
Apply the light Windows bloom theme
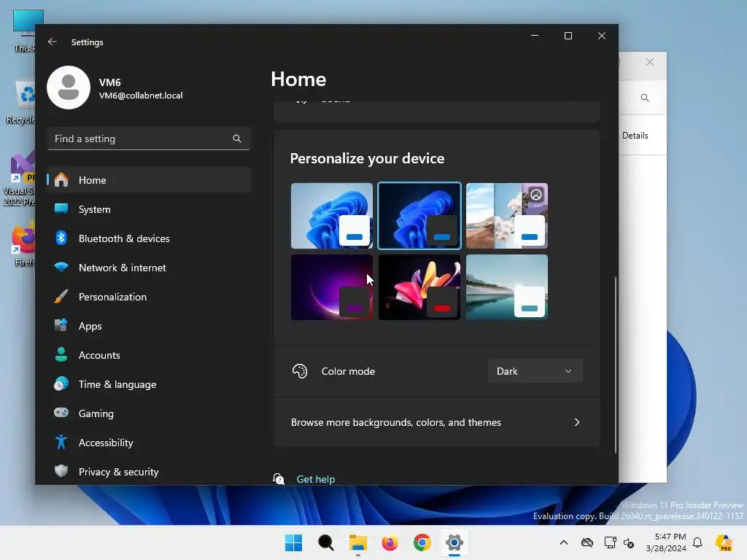point(332,216)
